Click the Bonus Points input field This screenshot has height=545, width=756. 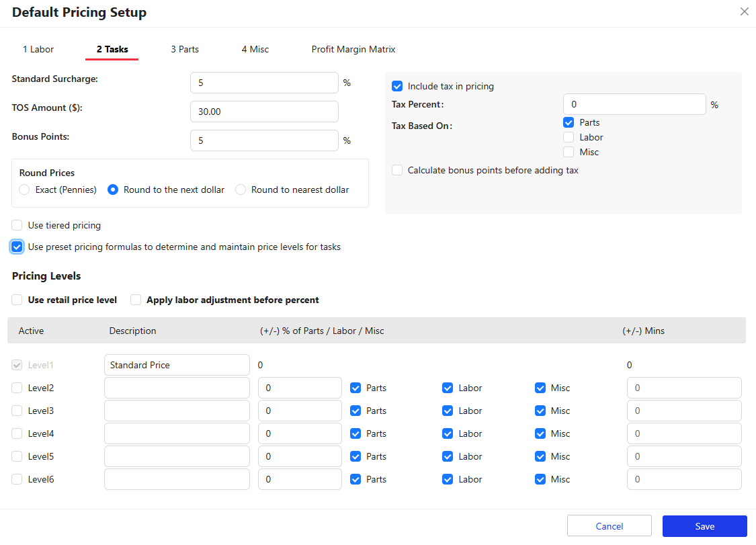click(x=264, y=140)
